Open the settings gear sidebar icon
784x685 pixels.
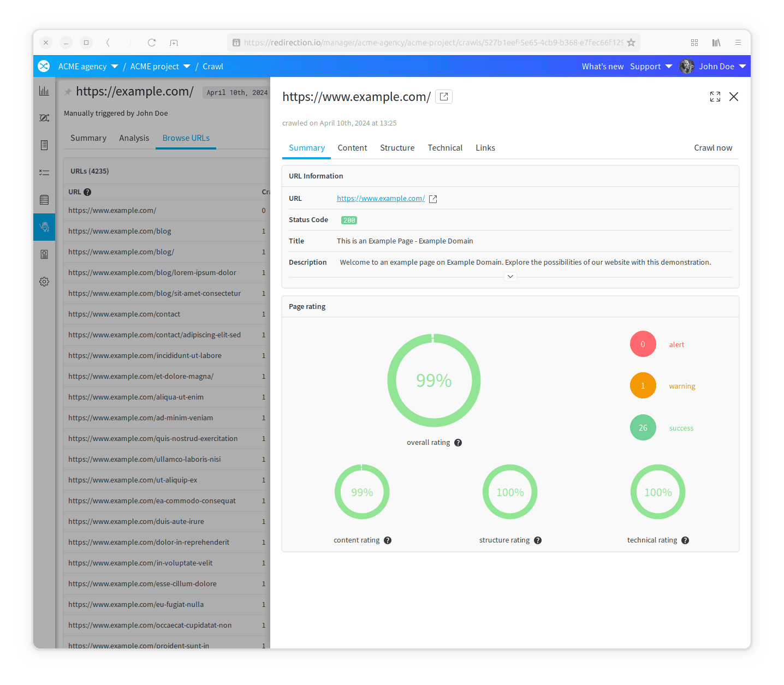(x=44, y=282)
